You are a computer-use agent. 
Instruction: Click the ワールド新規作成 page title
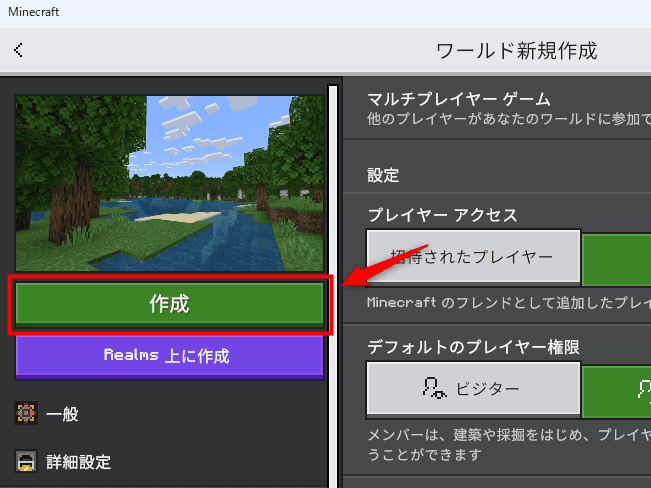pyautogui.click(x=516, y=51)
